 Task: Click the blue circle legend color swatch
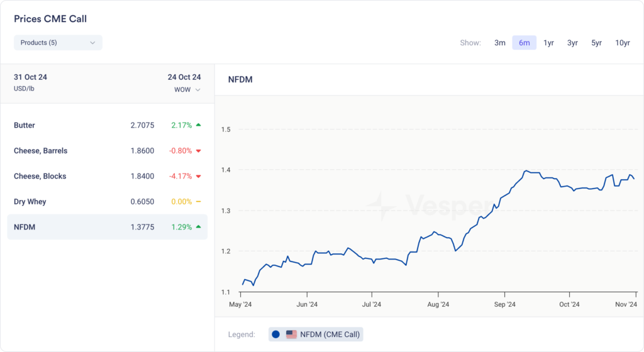click(x=275, y=334)
